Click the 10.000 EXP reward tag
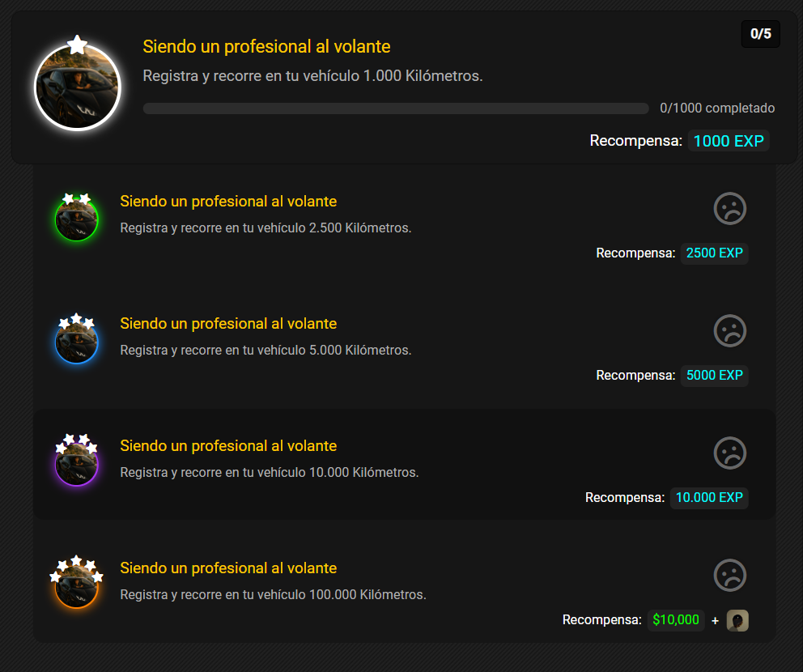This screenshot has height=672, width=803. tap(709, 498)
